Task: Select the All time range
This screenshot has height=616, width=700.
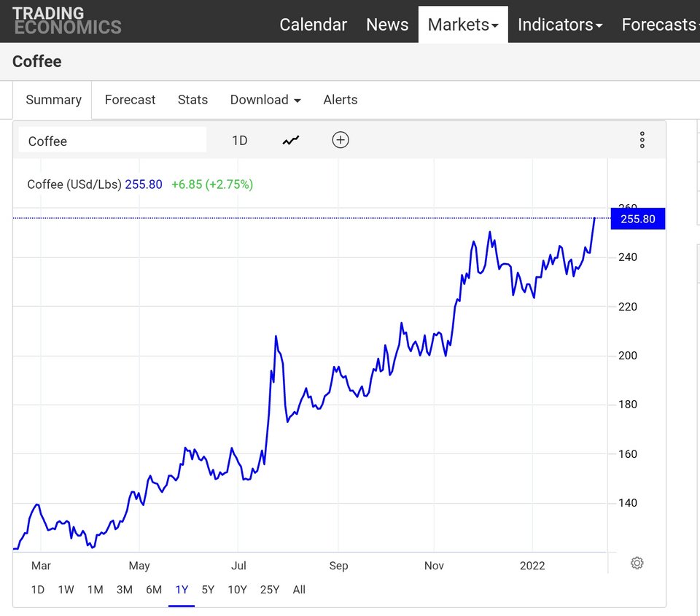Action: pyautogui.click(x=299, y=590)
